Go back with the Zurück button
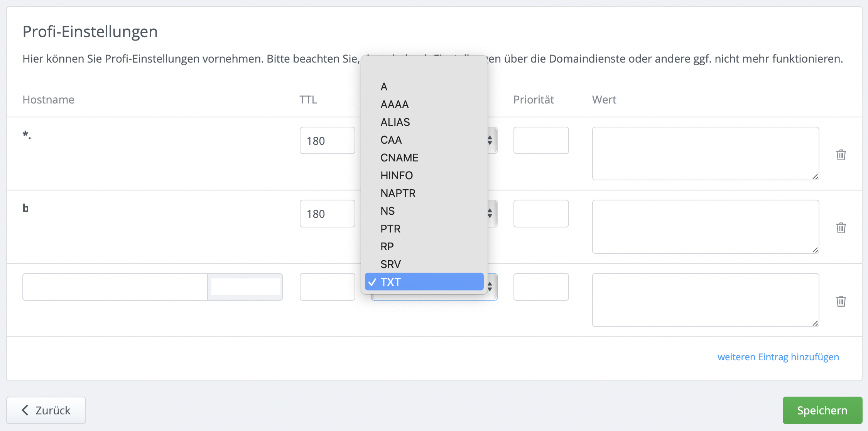This screenshot has height=431, width=868. [46, 410]
